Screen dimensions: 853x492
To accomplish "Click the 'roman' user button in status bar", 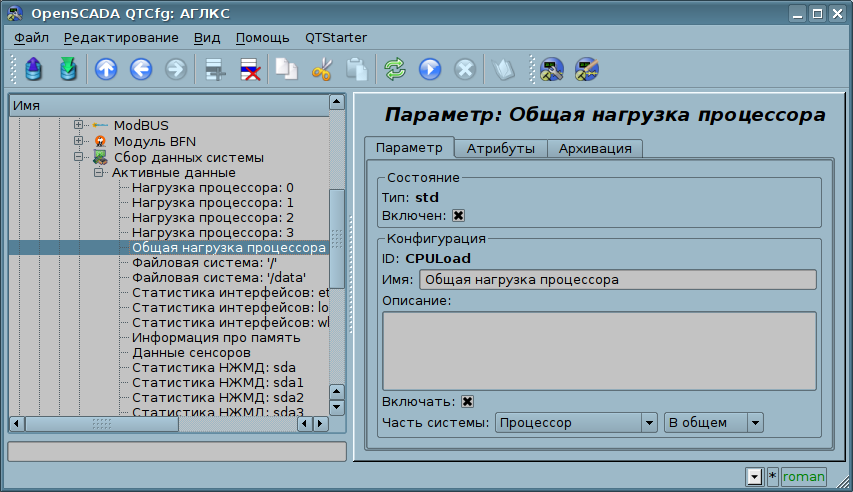I will 803,477.
